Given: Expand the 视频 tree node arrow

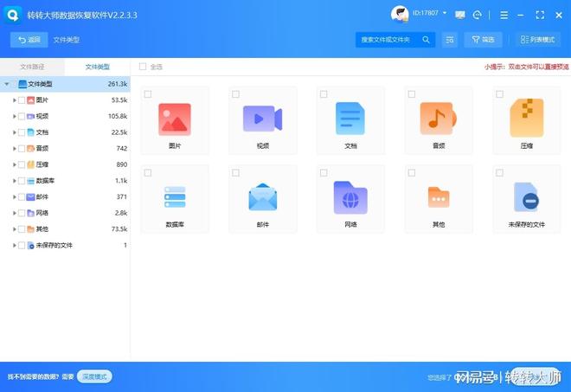Looking at the screenshot, I should tap(14, 116).
